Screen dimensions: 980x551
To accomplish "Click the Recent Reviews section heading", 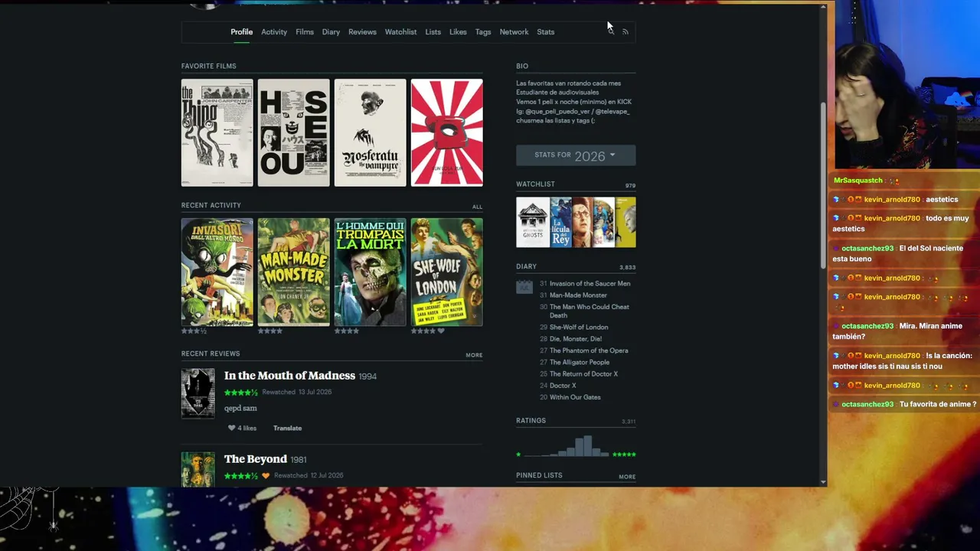I will pyautogui.click(x=211, y=354).
